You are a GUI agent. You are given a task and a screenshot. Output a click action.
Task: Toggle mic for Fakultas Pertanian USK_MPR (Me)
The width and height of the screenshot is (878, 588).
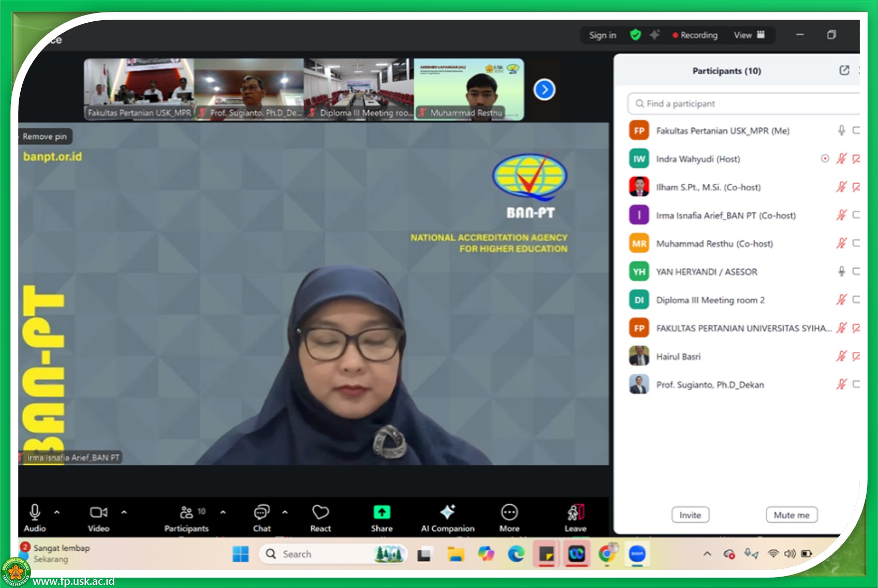842,130
